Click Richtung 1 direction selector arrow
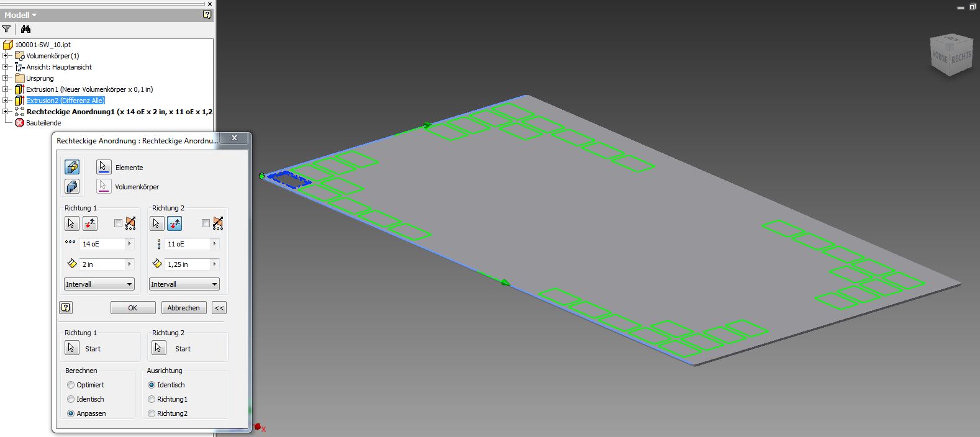Viewport: 980px width, 437px height. tap(71, 223)
